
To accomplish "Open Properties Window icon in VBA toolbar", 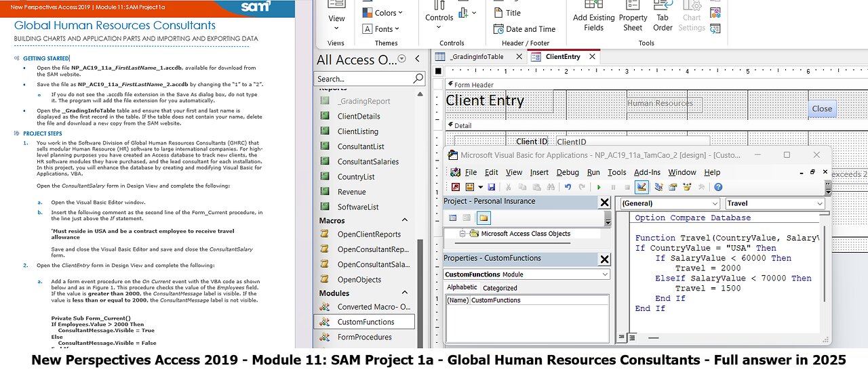I will click(x=673, y=187).
